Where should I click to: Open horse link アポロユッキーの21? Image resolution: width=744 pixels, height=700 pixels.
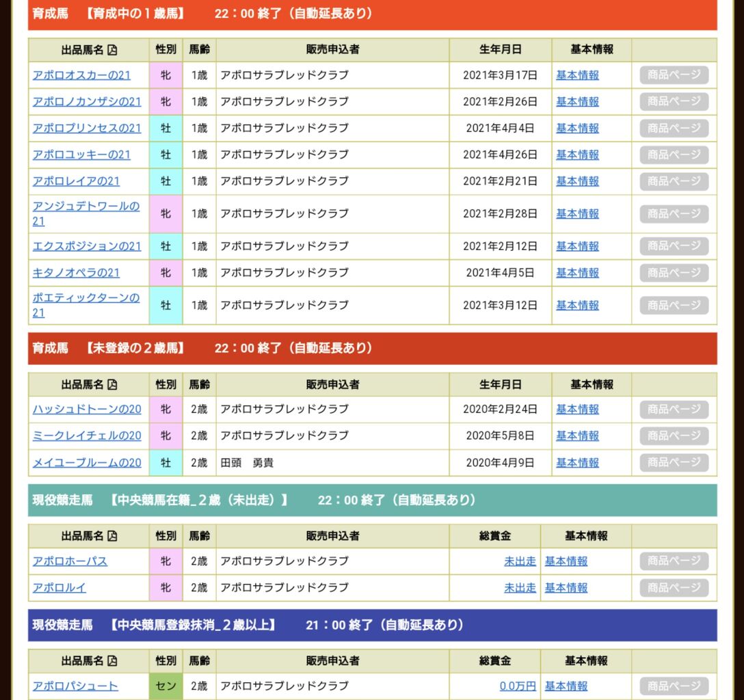pyautogui.click(x=81, y=154)
